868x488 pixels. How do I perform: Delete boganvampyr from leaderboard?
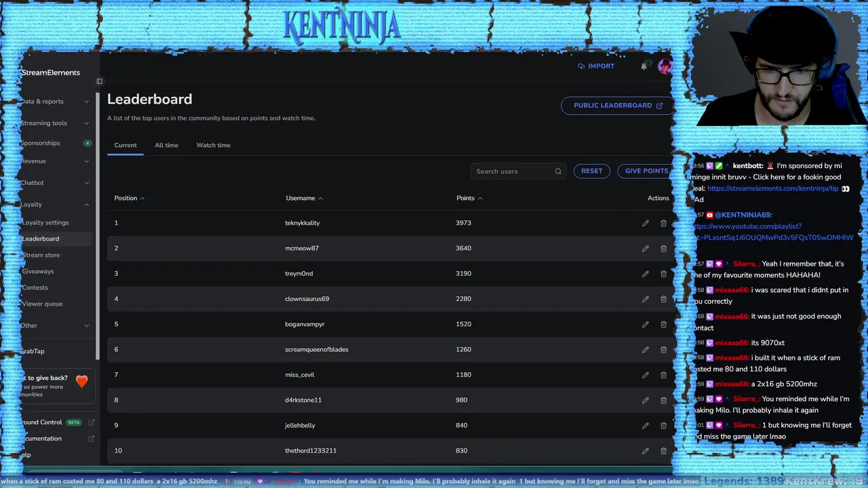coord(663,324)
